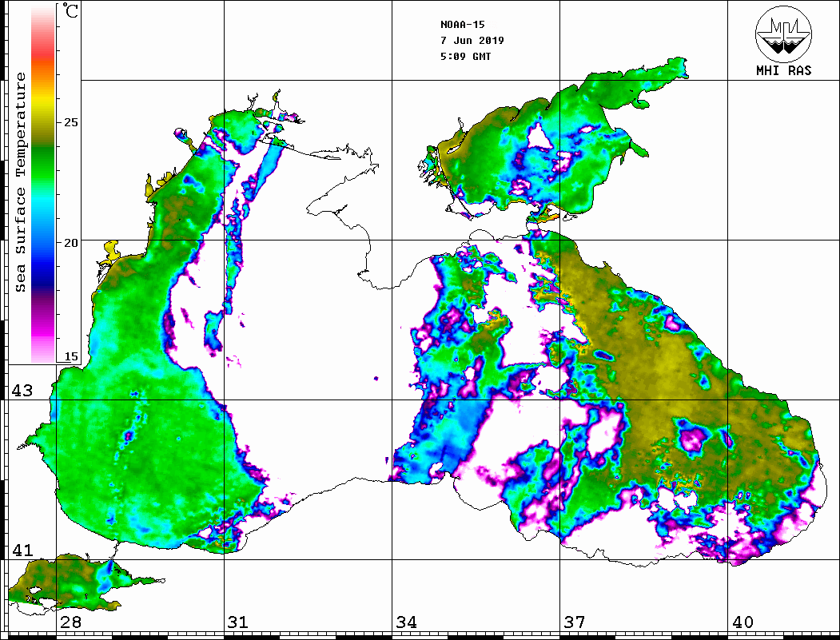Click the '°C' unit label
This screenshot has width=840, height=640.
[70, 10]
